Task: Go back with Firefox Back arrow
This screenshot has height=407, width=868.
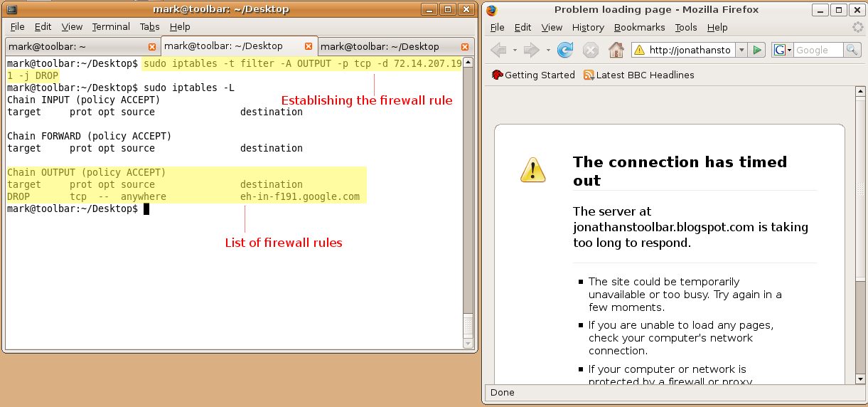Action: tap(499, 50)
